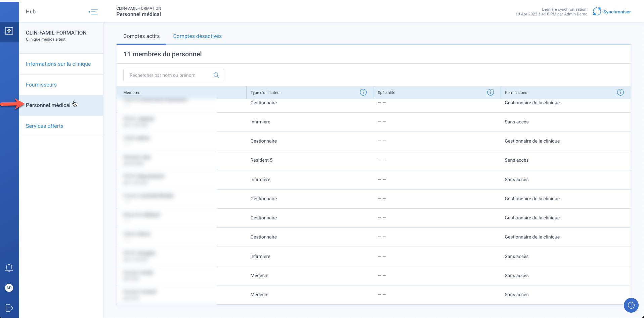The width and height of the screenshot is (644, 318).
Task: Switch to Comptes actifs tab
Action: pos(141,36)
